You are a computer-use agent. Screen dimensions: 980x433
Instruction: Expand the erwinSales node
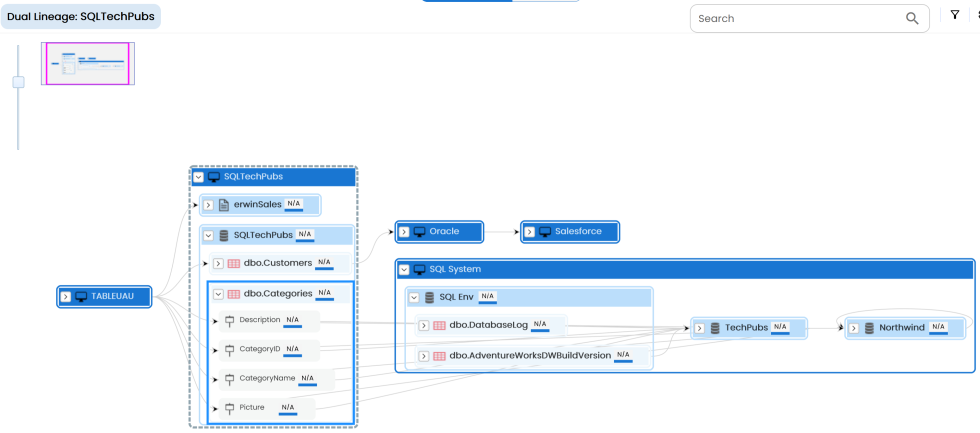click(x=209, y=205)
